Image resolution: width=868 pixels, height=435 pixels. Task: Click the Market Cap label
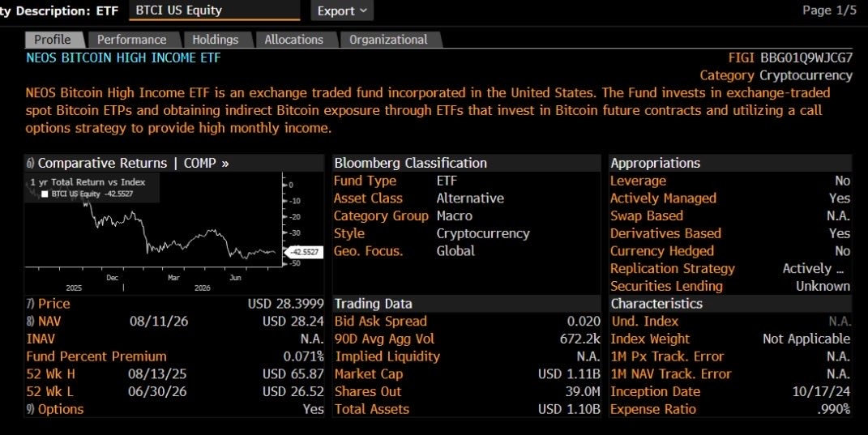coord(369,375)
